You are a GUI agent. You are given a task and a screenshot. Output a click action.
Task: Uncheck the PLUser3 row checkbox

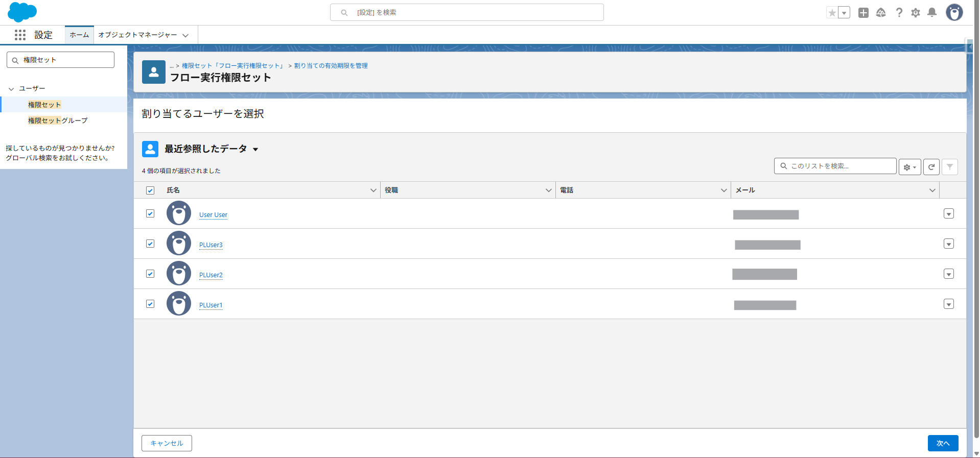tap(150, 244)
